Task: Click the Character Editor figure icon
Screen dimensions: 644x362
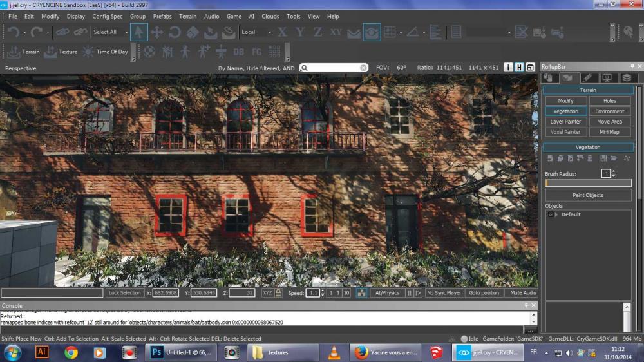Action: [x=185, y=52]
